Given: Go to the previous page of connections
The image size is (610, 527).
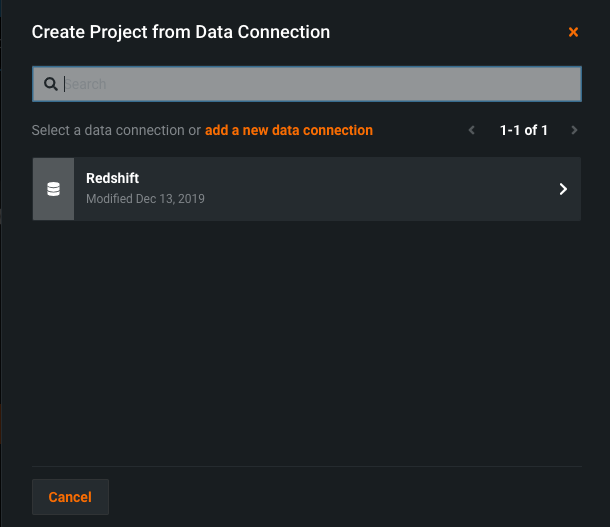Looking at the screenshot, I should [x=472, y=130].
